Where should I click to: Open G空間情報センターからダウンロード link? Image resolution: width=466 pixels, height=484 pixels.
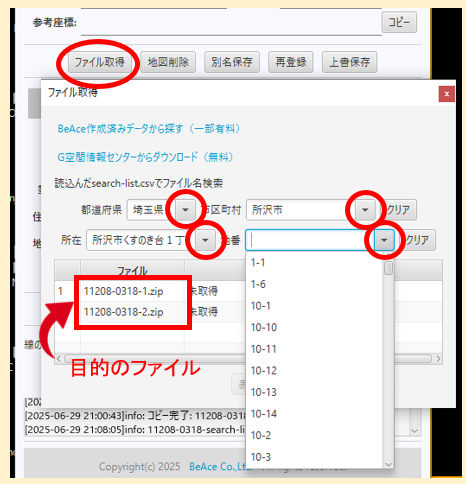(145, 157)
